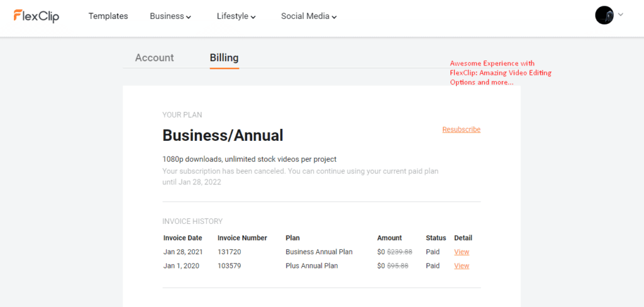Open the profile avatar menu
Image resolution: width=644 pixels, height=307 pixels.
pos(604,16)
